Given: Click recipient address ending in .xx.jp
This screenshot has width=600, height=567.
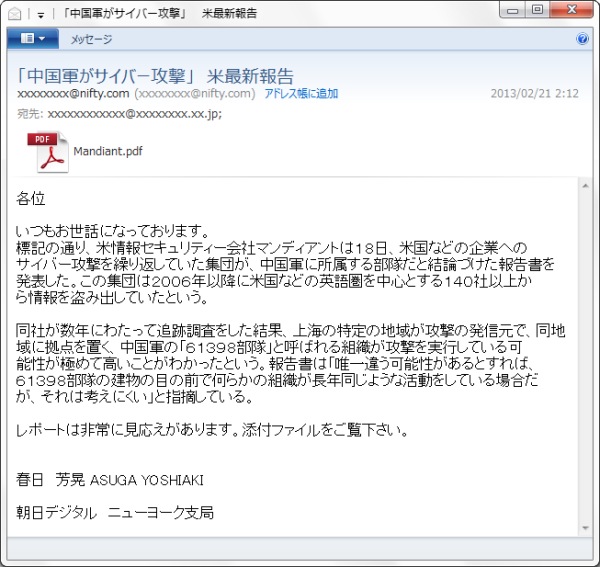Looking at the screenshot, I should click(134, 114).
